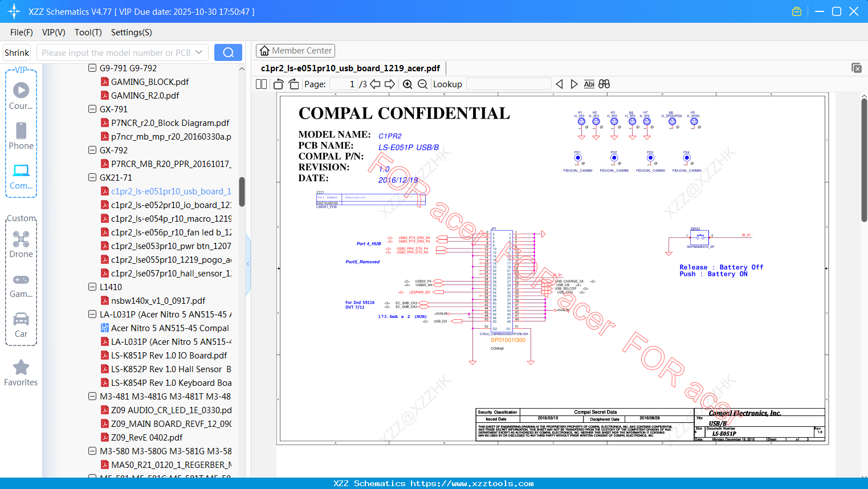Collapse the M3-481 folder
Screen dimensions: 868x489
pos(92,396)
